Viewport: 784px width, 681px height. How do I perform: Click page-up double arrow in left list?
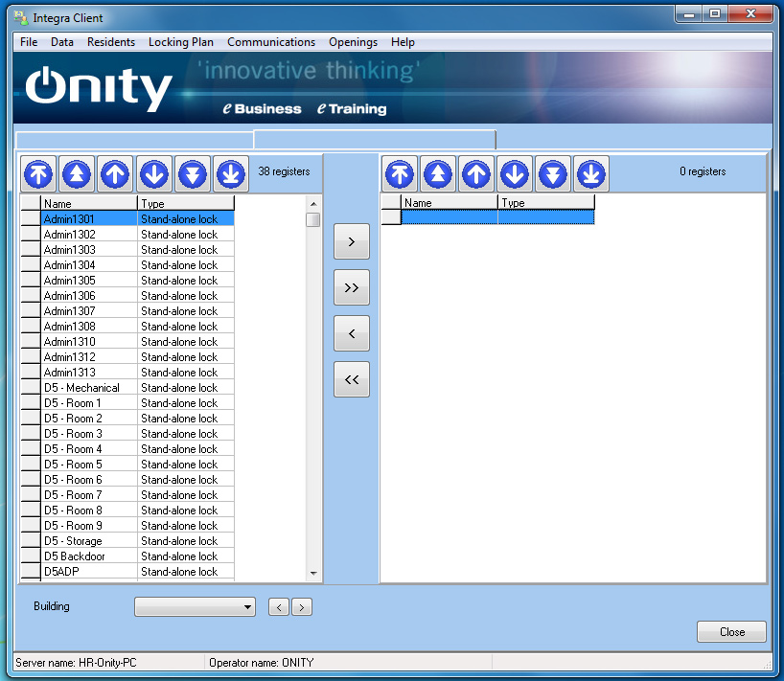[78, 174]
